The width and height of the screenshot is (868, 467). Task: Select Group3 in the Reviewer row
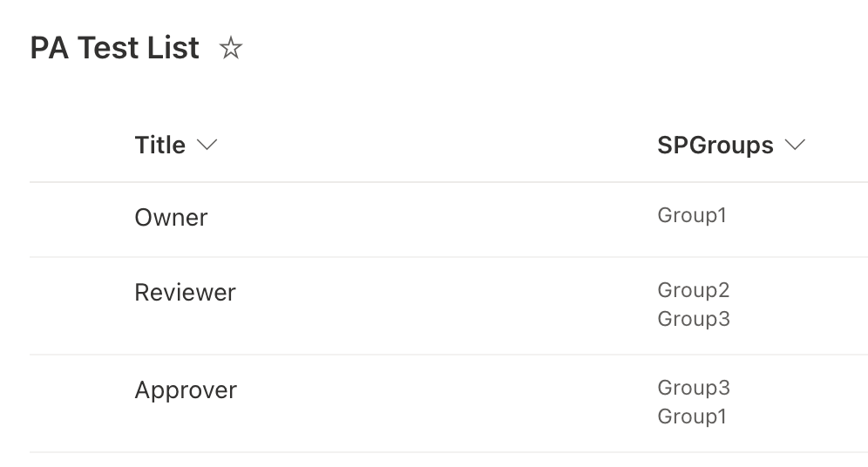pyautogui.click(x=694, y=319)
